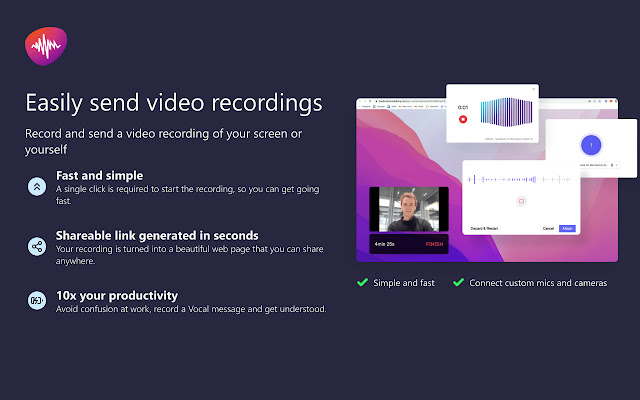Click the recording elapsed time above stop button

(x=463, y=107)
